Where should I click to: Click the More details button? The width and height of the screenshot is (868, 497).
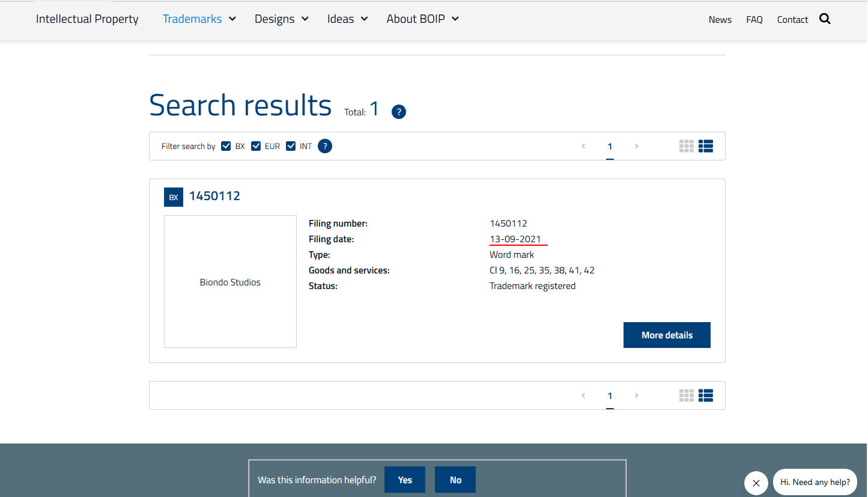[667, 335]
